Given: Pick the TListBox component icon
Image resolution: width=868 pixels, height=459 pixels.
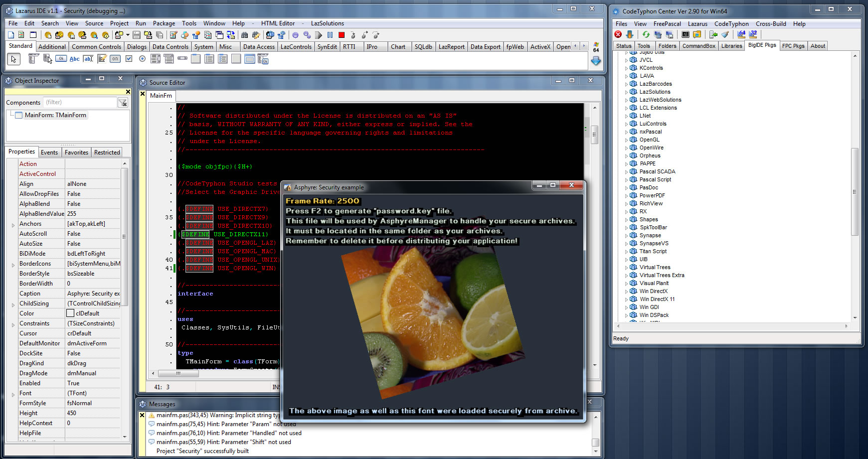Looking at the screenshot, I should point(156,59).
